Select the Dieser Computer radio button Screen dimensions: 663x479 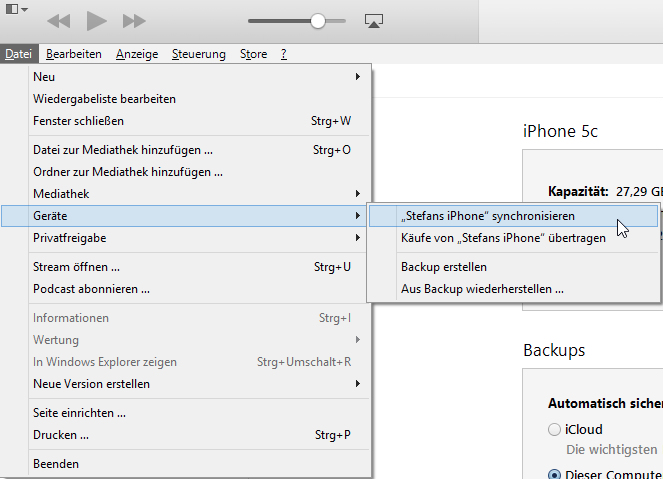click(554, 474)
